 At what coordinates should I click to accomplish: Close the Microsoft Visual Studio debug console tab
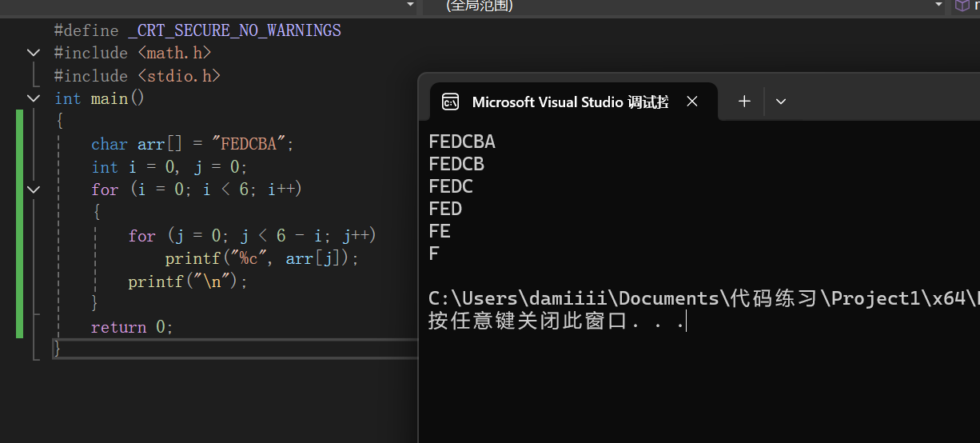click(x=692, y=102)
